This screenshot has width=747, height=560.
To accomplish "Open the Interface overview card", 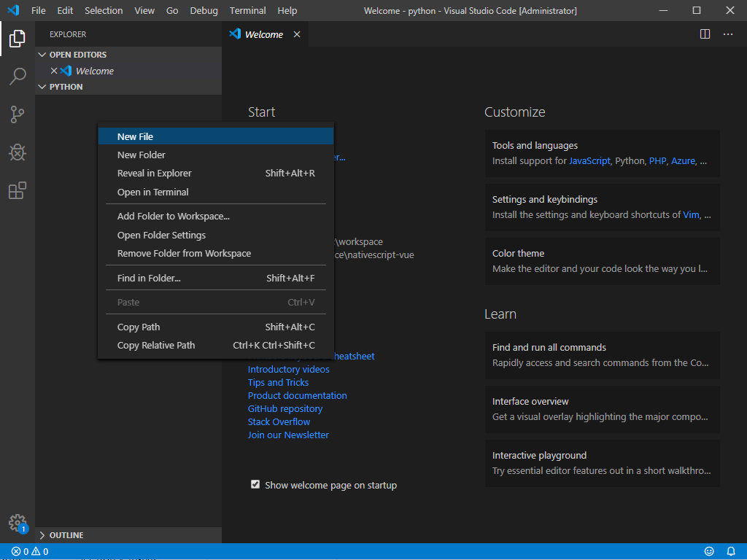I will (602, 410).
